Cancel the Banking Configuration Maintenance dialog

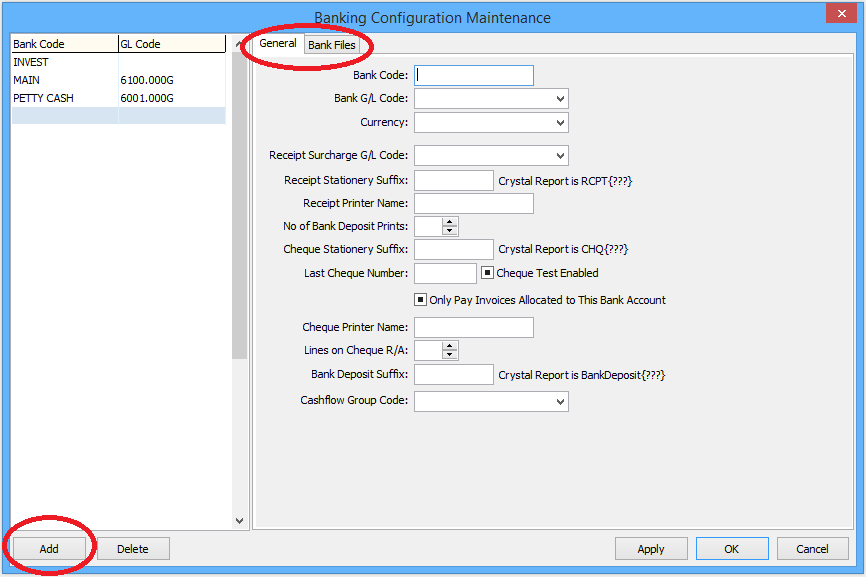812,548
